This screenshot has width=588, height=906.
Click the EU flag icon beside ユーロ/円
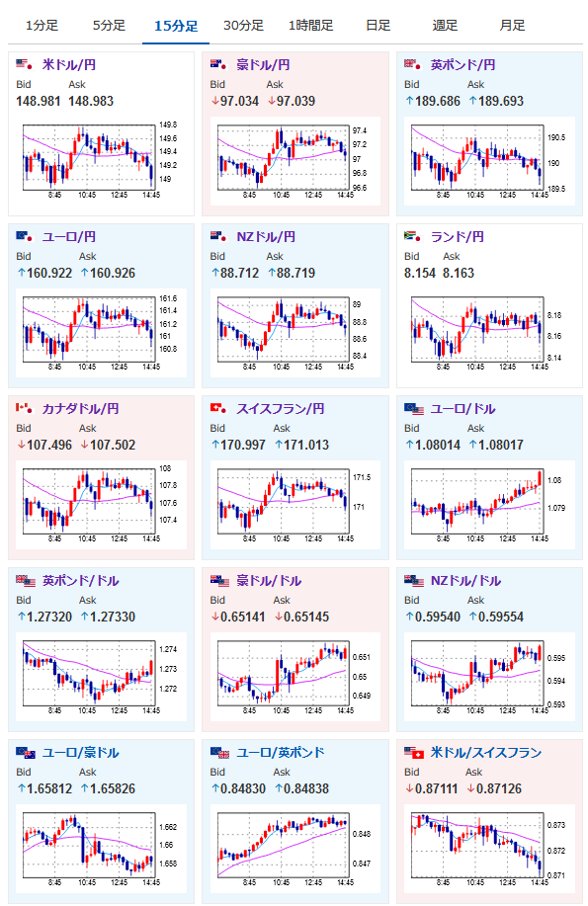(x=24, y=236)
